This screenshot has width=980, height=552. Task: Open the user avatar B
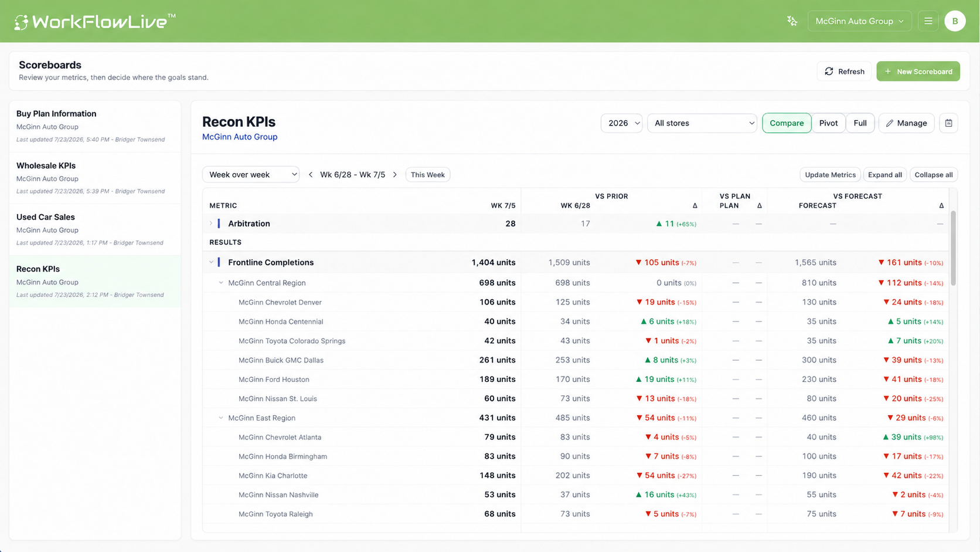pos(955,21)
